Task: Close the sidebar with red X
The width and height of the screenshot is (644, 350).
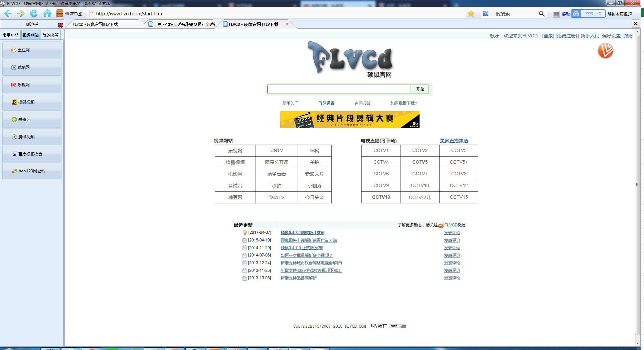Action: pyautogui.click(x=60, y=25)
